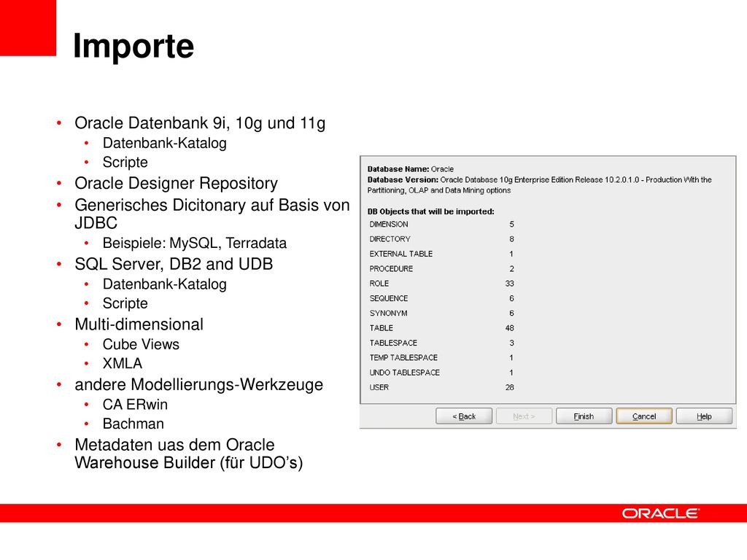Click the bullet 'Multi-dimensional'
This screenshot has height=560, width=747.
139,324
